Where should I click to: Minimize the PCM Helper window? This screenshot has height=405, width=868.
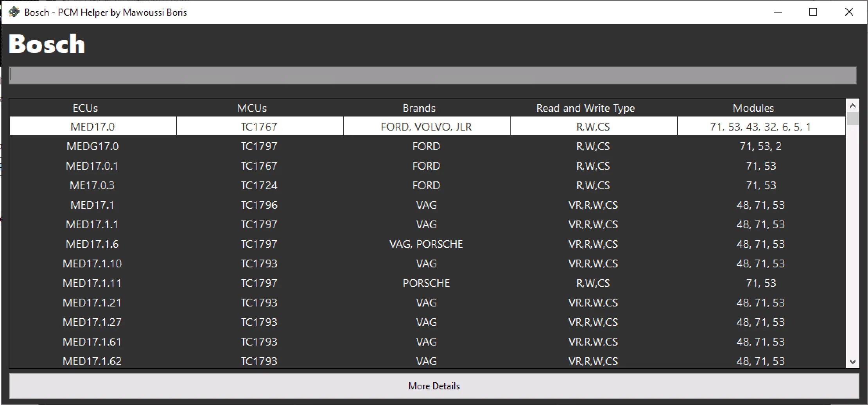778,12
